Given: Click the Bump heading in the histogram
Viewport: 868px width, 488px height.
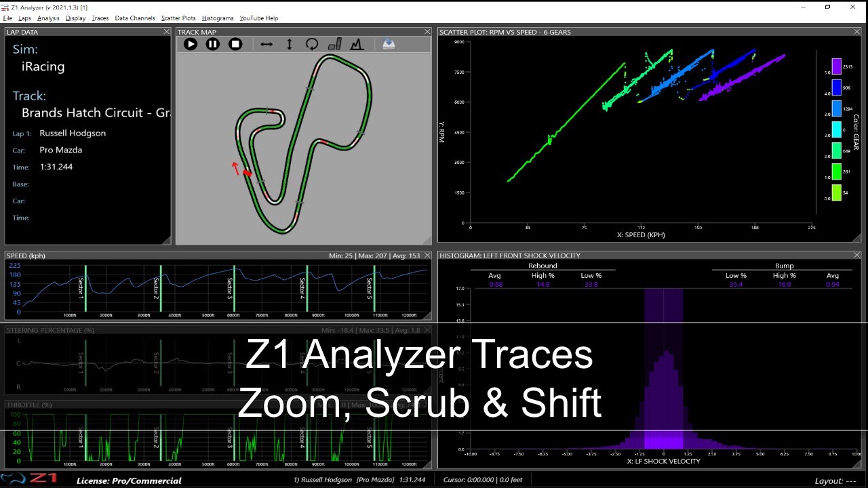Looking at the screenshot, I should [x=784, y=266].
